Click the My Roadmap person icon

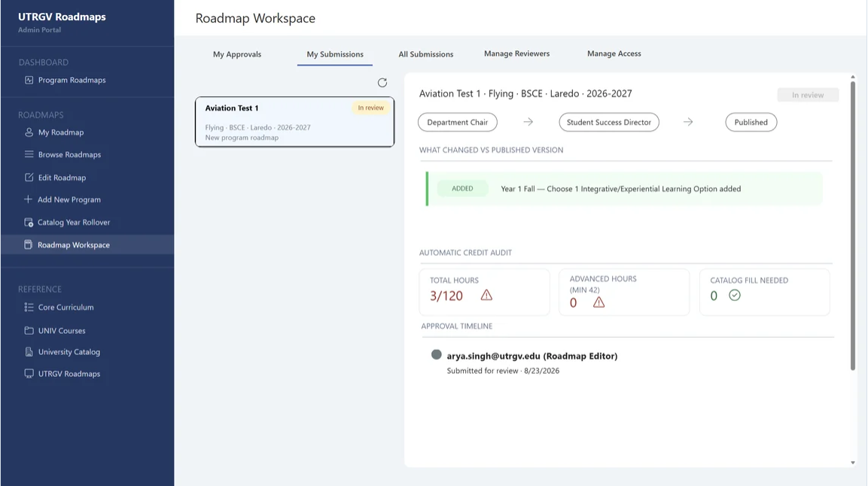point(29,132)
